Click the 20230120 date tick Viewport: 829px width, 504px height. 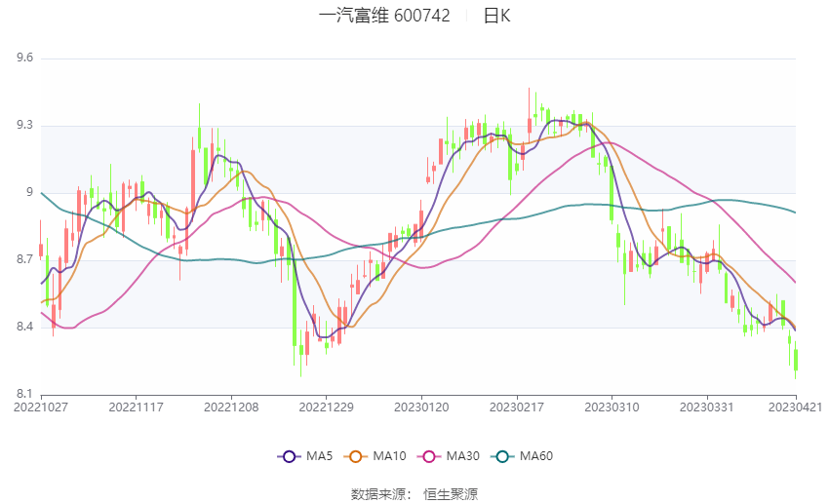[421, 407]
